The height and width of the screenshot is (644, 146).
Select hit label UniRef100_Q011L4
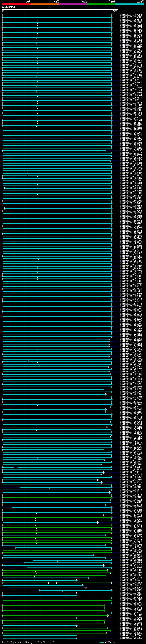point(131,583)
